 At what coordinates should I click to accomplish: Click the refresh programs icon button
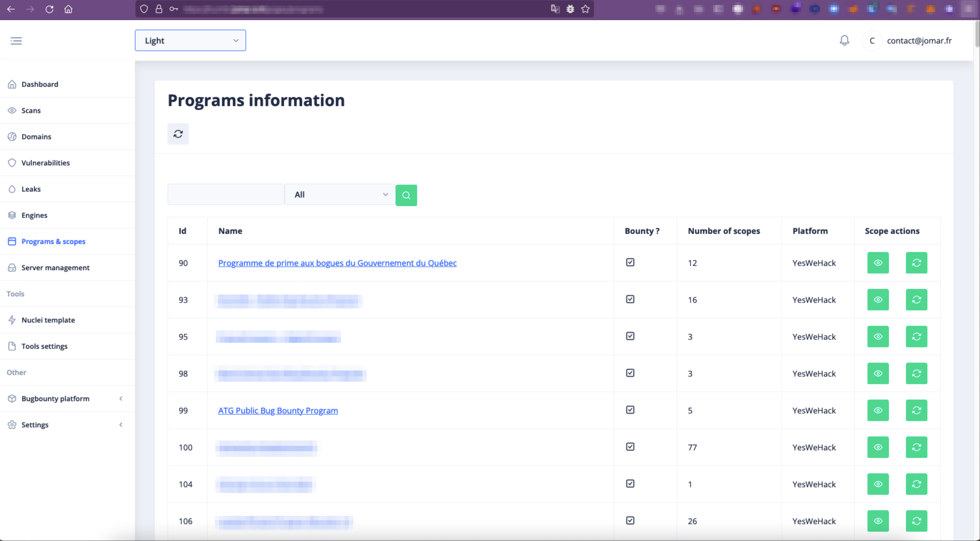pos(178,134)
